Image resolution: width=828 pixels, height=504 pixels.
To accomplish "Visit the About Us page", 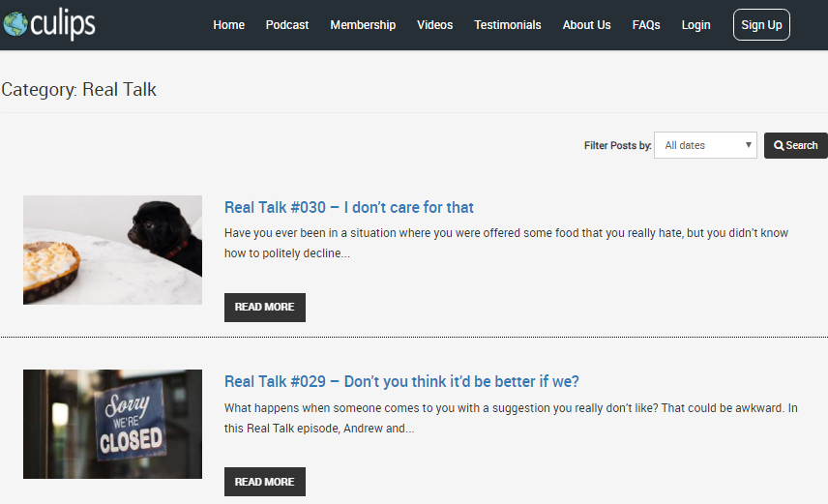I will pyautogui.click(x=586, y=25).
